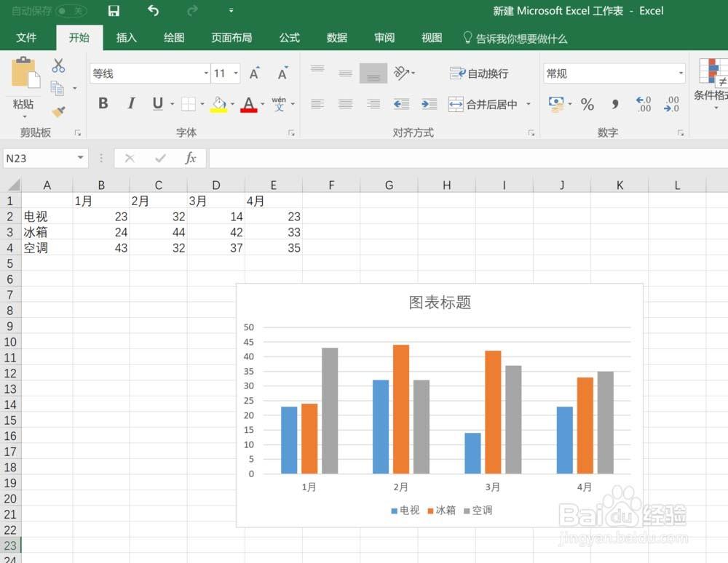Switch to the 插入 ribbon tab
The height and width of the screenshot is (563, 728).
click(126, 38)
